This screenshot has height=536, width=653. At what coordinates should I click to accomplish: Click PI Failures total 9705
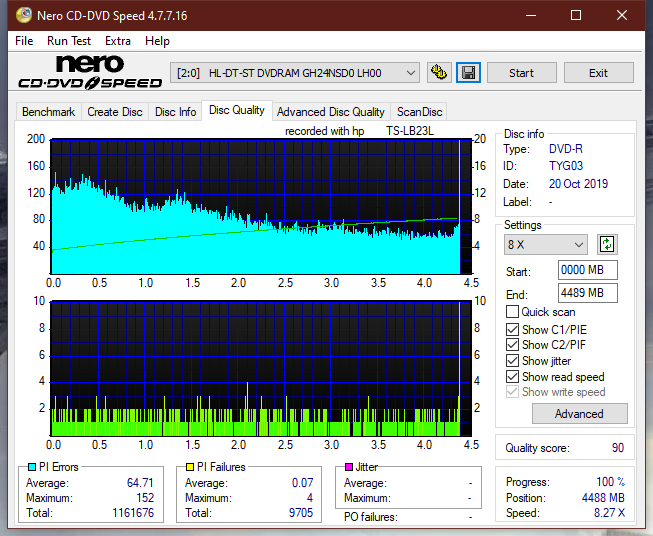301,513
